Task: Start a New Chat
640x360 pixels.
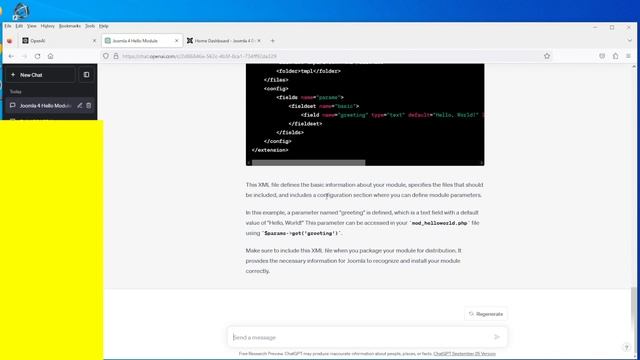Action: click(40, 75)
